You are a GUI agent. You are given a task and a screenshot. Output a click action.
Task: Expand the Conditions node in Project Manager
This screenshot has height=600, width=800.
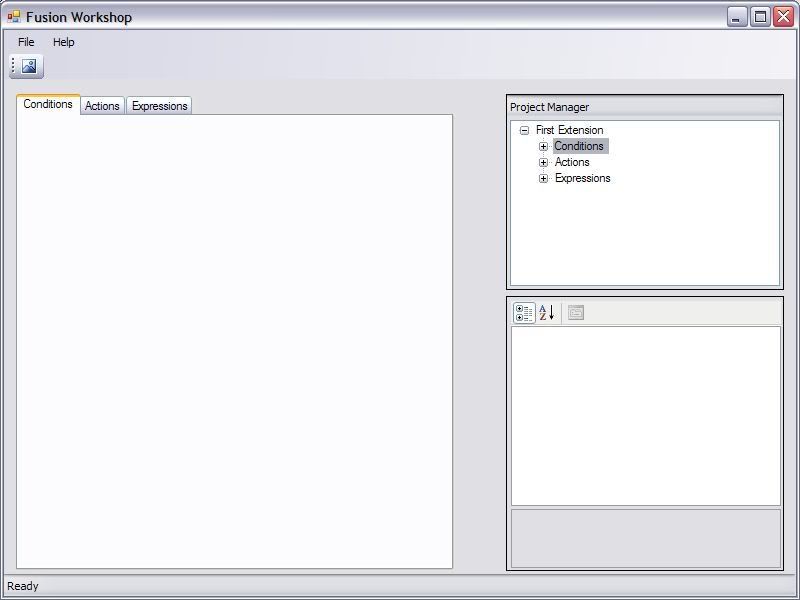coord(544,146)
